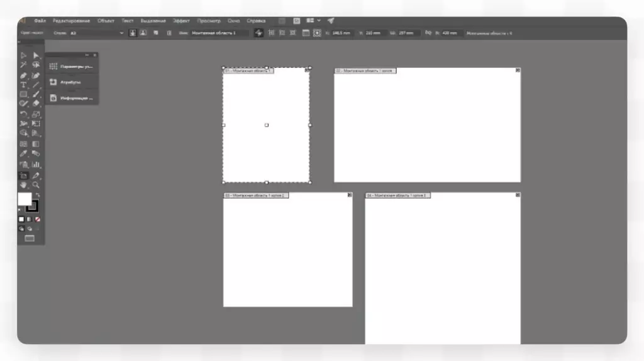
Task: Edit the Y position field 210 mm
Action: (x=375, y=33)
